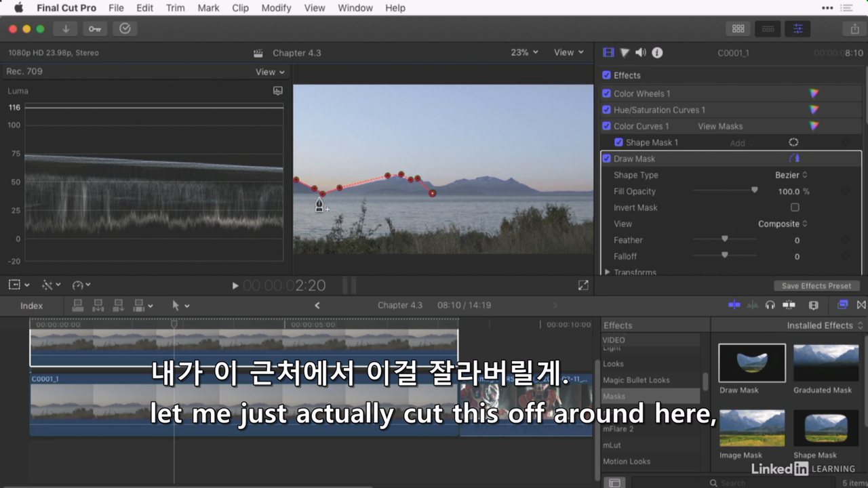Open the Info inspector icon
The height and width of the screenshot is (488, 868).
(x=657, y=53)
